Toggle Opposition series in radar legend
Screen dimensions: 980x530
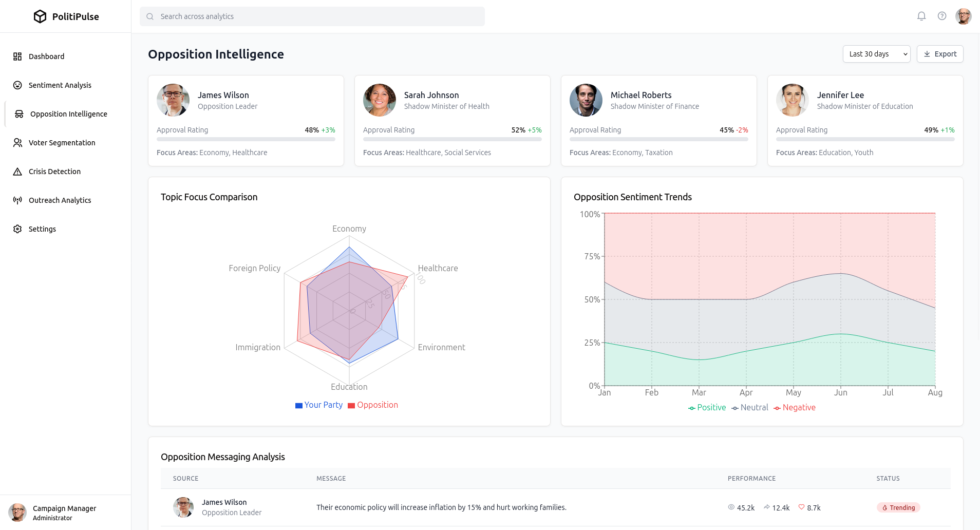(x=373, y=405)
